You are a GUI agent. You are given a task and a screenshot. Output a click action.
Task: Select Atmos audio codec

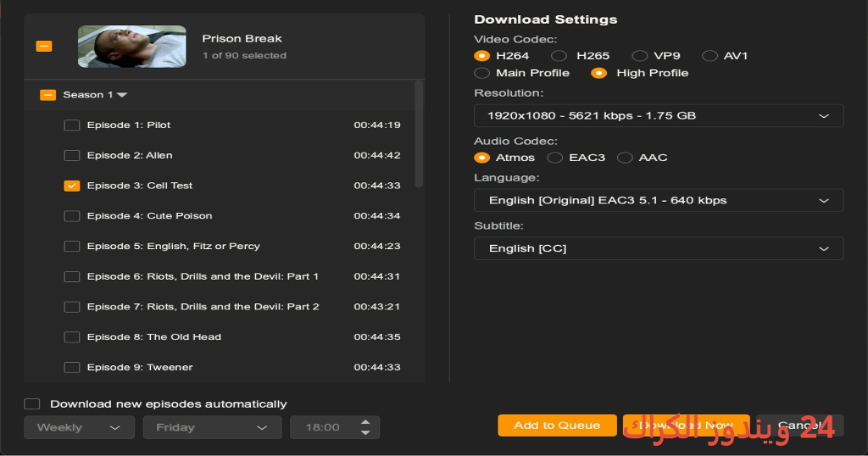click(x=482, y=158)
